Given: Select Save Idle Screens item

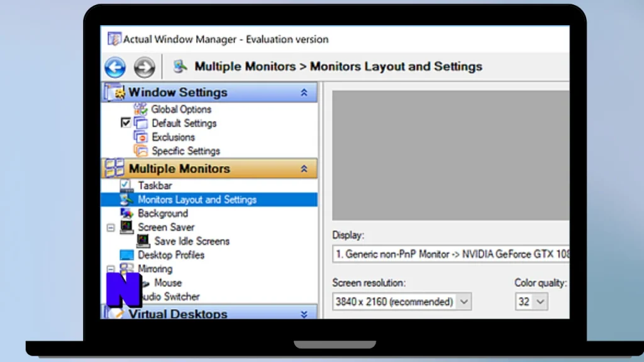Looking at the screenshot, I should coord(192,241).
